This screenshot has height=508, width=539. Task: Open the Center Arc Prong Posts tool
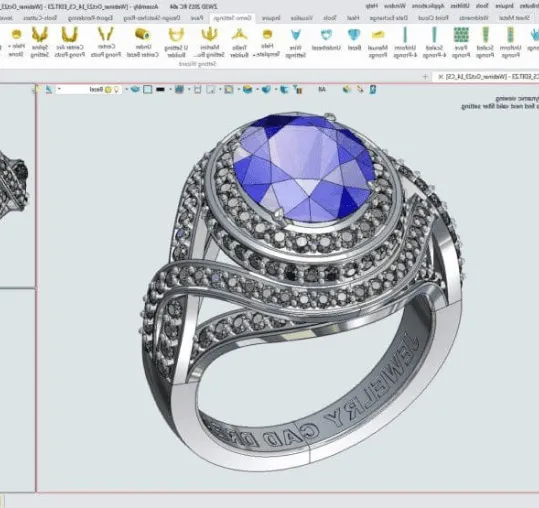70,43
